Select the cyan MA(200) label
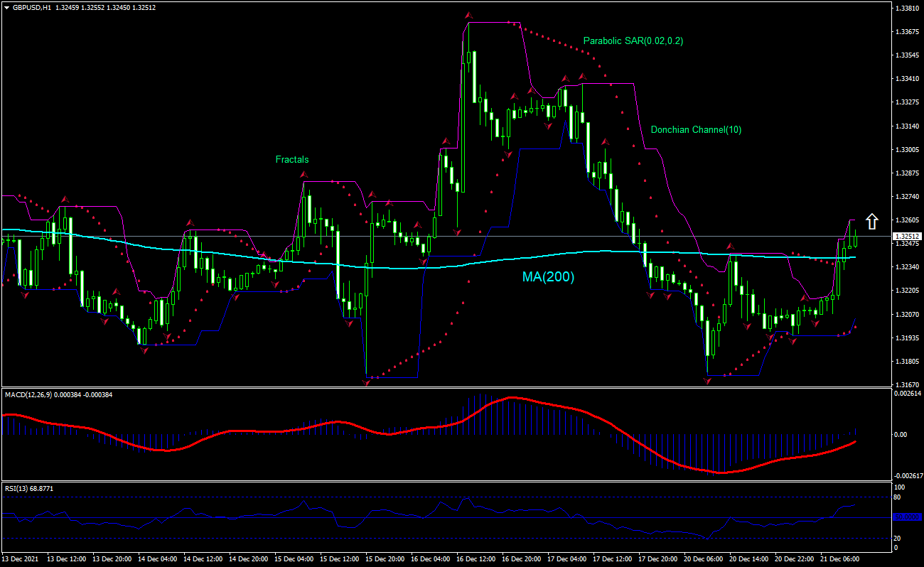Screen dimensions: 924x567 pyautogui.click(x=548, y=277)
